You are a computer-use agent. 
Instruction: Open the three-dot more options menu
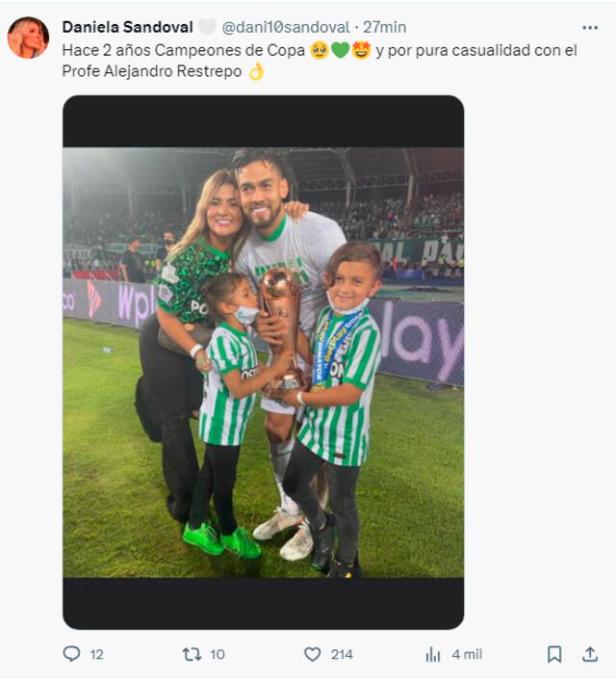[x=590, y=28]
